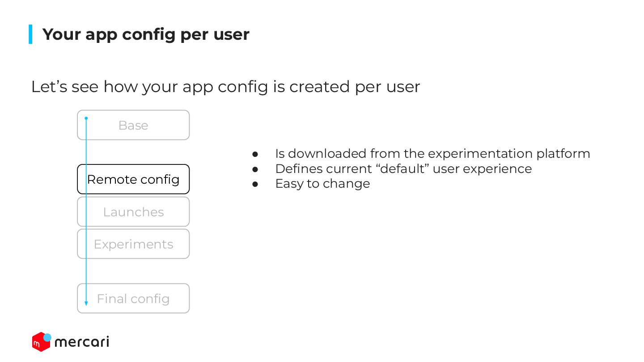Click the blue dot at the arrow's start
This screenshot has height=362, width=644.
pyautogui.click(x=86, y=118)
